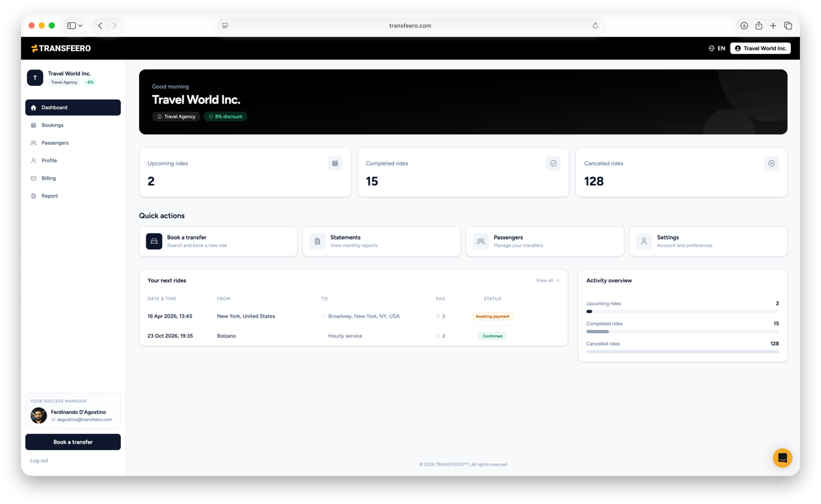Open Billing in the sidebar
This screenshot has height=504, width=821.
point(73,178)
